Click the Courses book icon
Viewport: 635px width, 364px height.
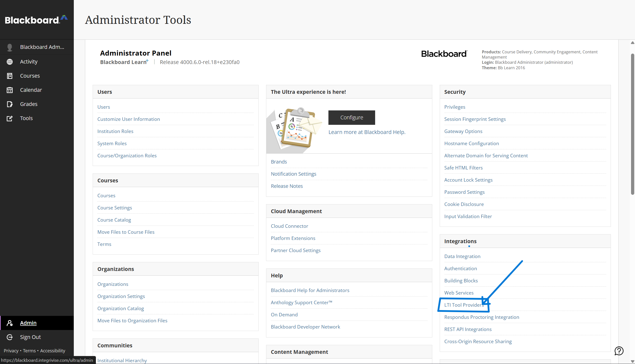click(x=10, y=76)
